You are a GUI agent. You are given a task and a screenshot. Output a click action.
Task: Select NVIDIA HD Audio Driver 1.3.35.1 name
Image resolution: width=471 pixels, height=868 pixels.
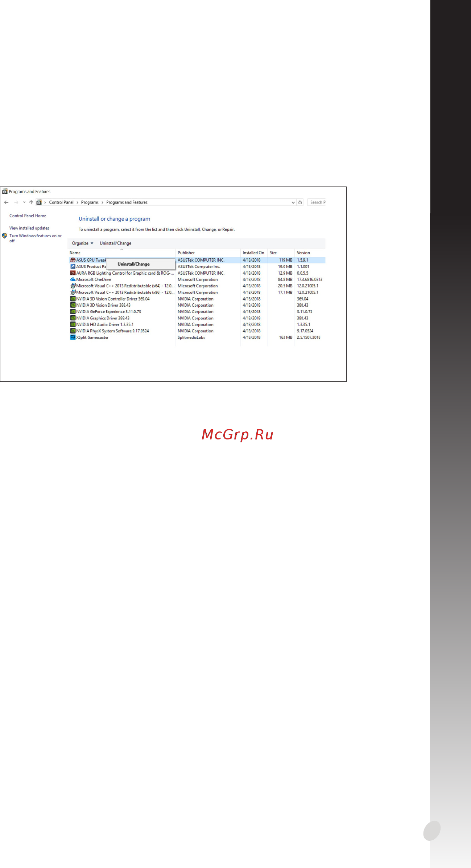[x=105, y=325]
